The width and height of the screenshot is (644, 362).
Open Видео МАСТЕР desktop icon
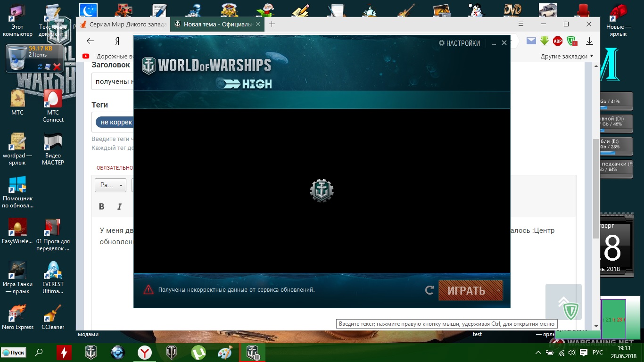(x=53, y=148)
